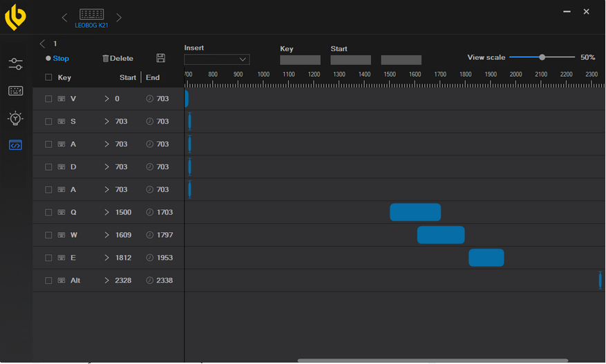Click the save floppy disk icon
The height and width of the screenshot is (364, 606).
[x=161, y=59]
